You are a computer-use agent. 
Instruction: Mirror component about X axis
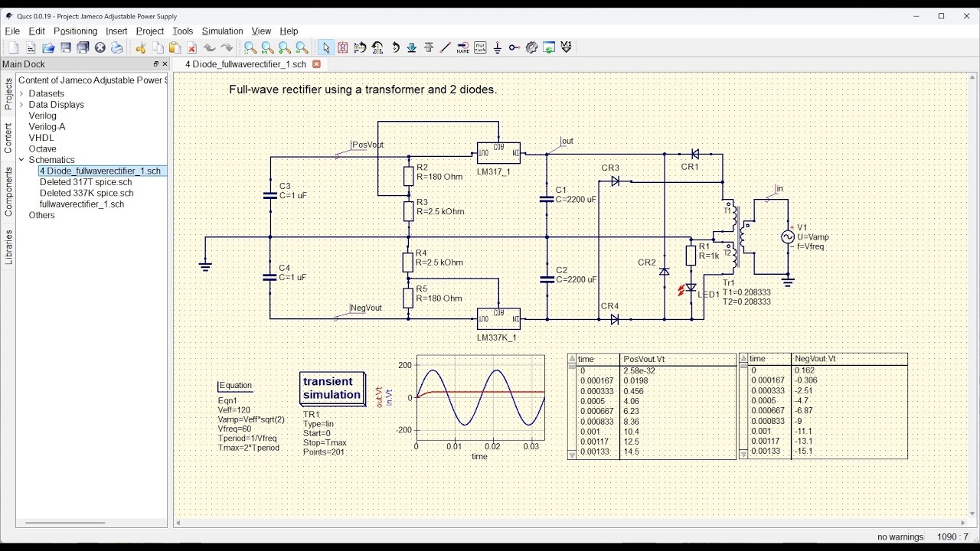click(360, 47)
